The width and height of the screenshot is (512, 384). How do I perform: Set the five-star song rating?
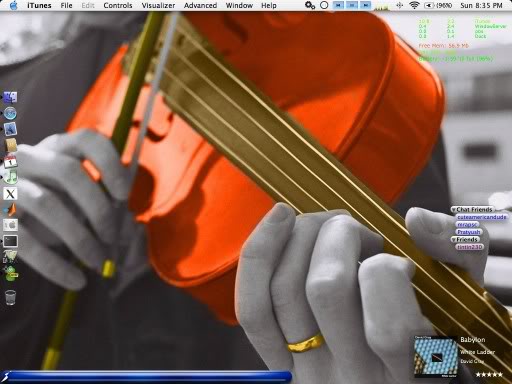point(489,374)
